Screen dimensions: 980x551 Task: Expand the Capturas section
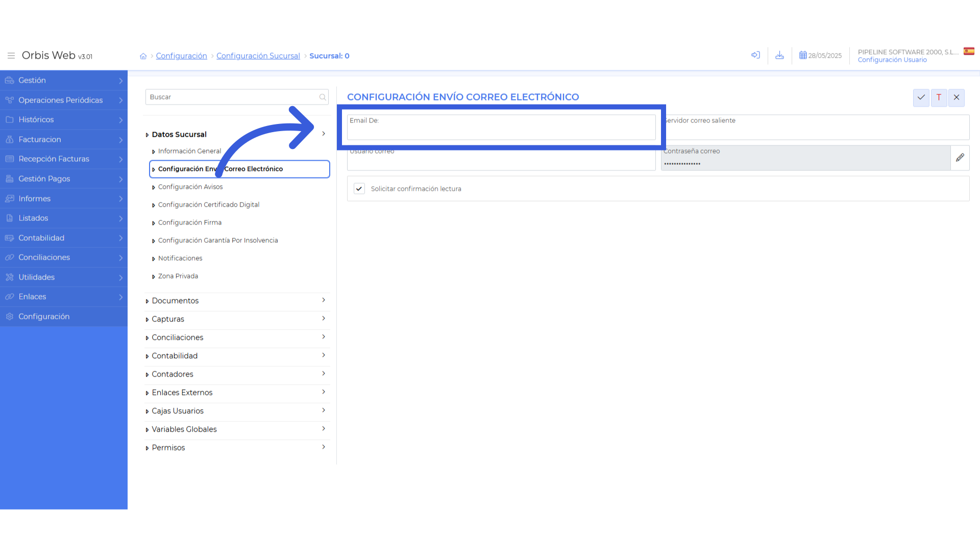[x=237, y=319]
